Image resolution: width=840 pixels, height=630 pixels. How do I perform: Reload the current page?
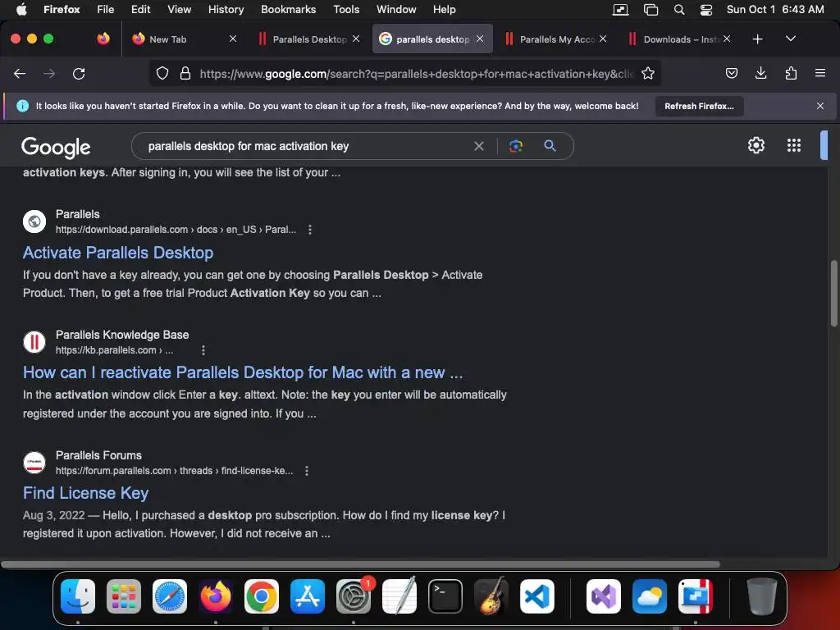(79, 73)
